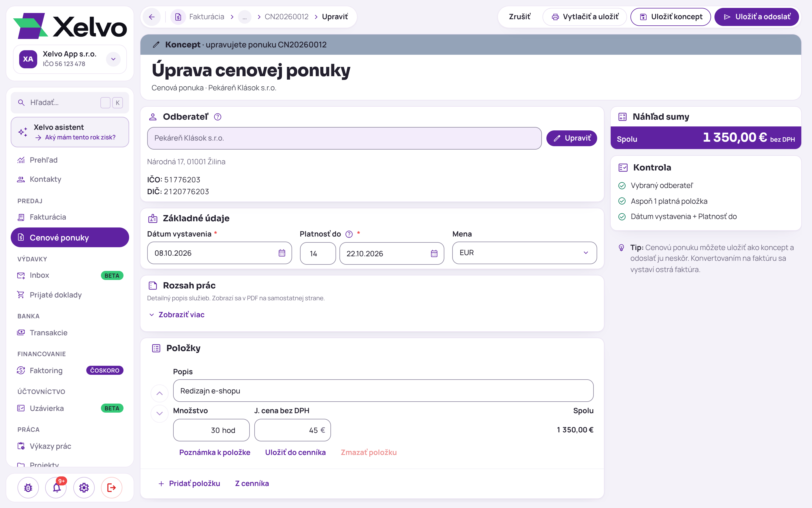812x508 pixels.
Task: Open Kontakty in the sidebar
Action: click(70, 179)
